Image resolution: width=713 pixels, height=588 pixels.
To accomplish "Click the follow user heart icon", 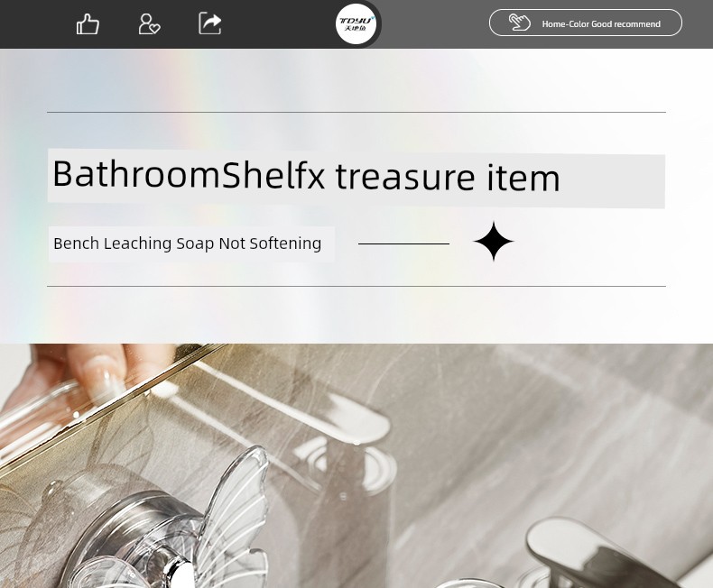I will pos(149,23).
